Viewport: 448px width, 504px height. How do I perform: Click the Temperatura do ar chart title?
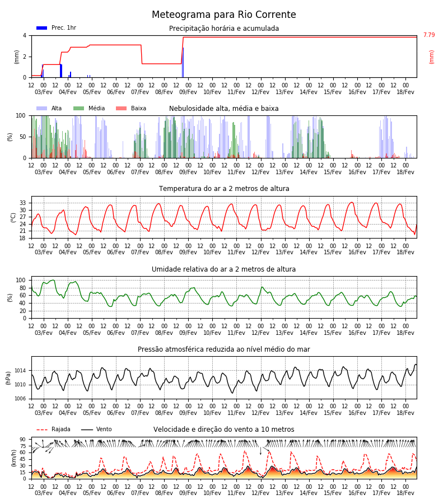click(224, 189)
